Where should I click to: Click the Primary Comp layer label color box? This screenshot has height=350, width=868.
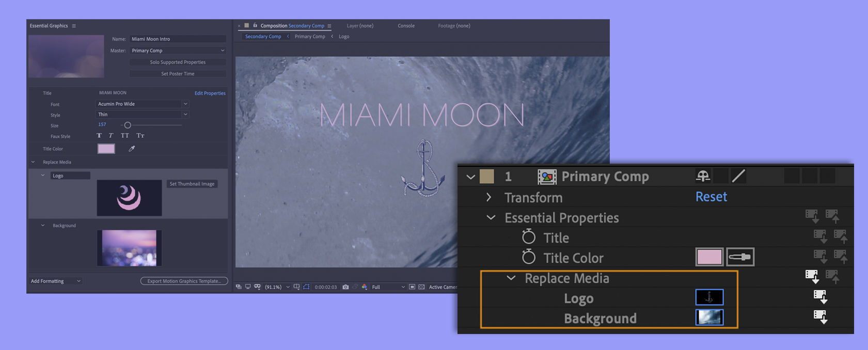[486, 177]
